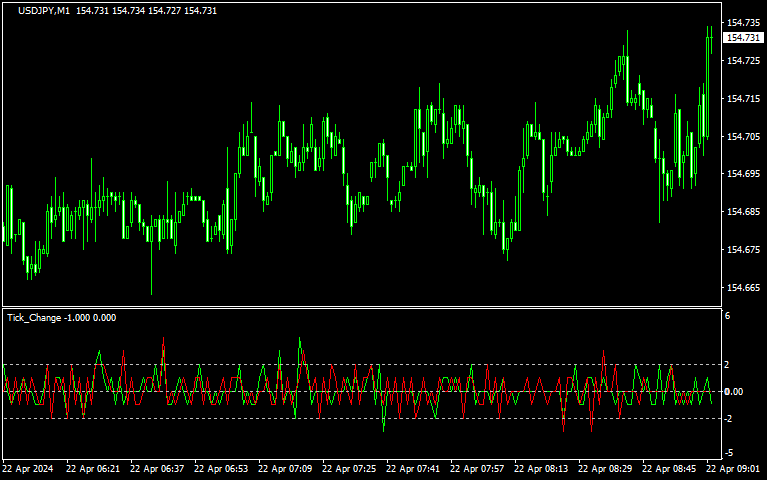This screenshot has height=480, width=767.
Task: Click the 22 Apr 07:25 time axis label
Action: (x=349, y=469)
